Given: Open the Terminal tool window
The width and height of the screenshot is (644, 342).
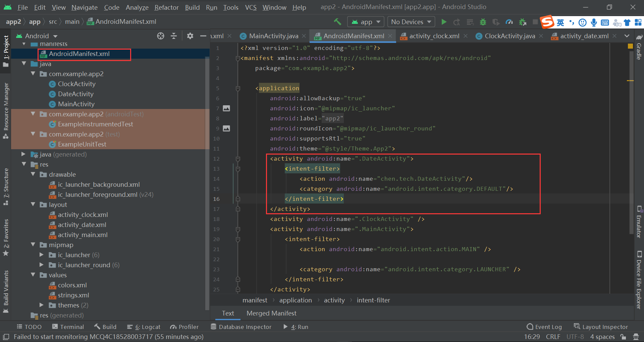Looking at the screenshot, I should pyautogui.click(x=68, y=327).
